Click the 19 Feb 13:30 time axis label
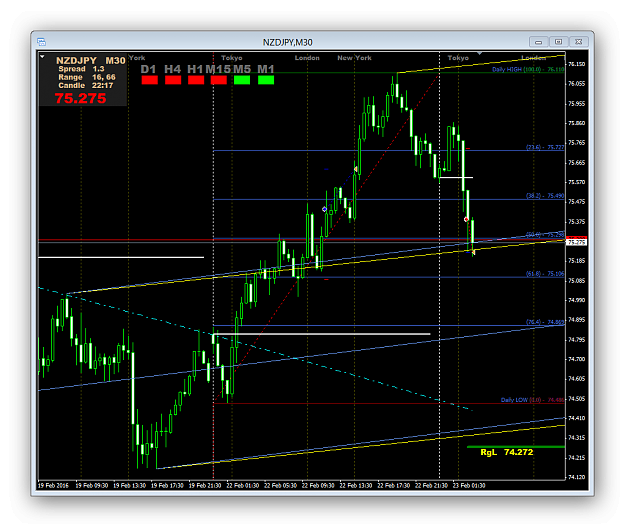The width and height of the screenshot is (625, 527). [x=130, y=486]
